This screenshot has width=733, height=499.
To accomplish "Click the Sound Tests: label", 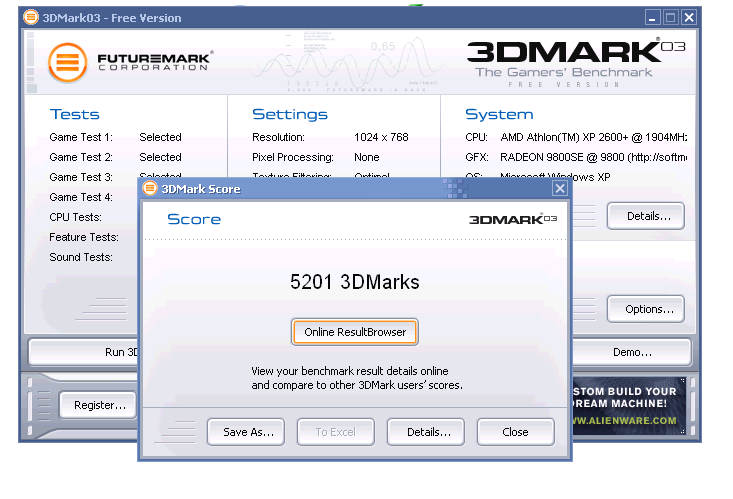I will [81, 257].
